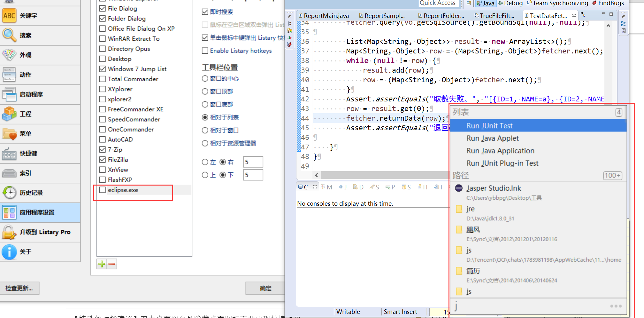The height and width of the screenshot is (318, 644).
Task: Click the red minus remove application button
Action: pos(112,264)
